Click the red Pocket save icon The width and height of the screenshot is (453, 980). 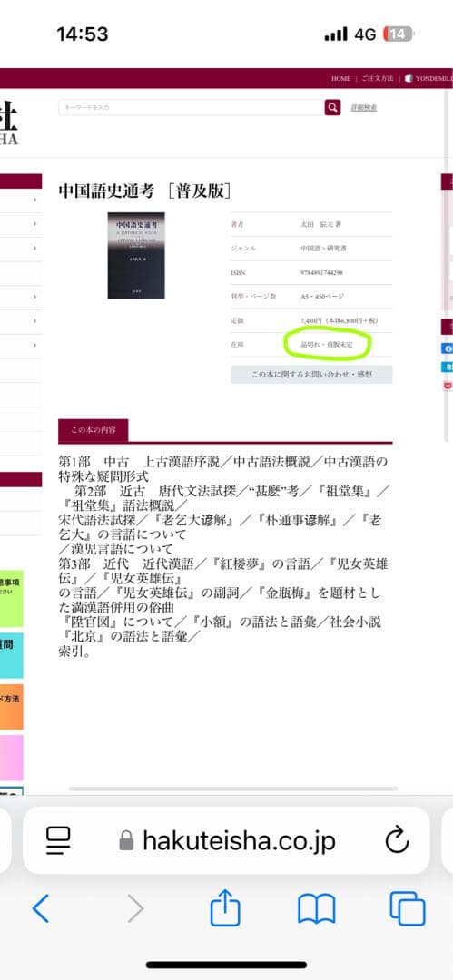[x=448, y=387]
